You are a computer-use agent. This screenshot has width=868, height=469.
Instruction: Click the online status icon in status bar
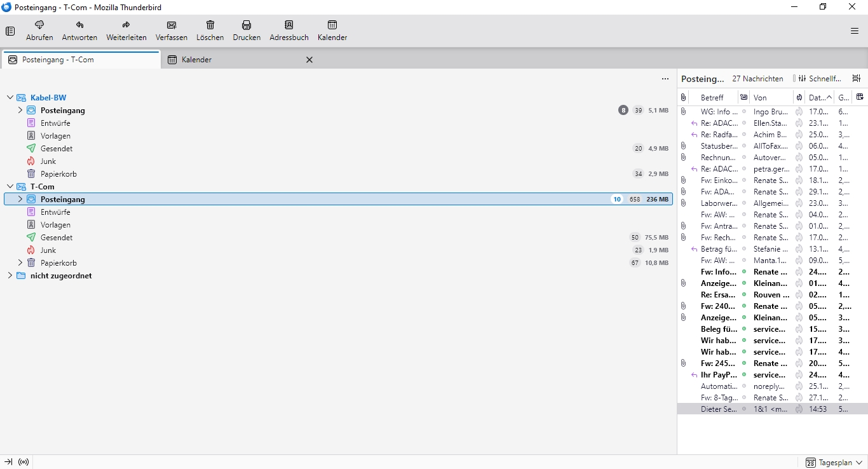[x=24, y=462]
